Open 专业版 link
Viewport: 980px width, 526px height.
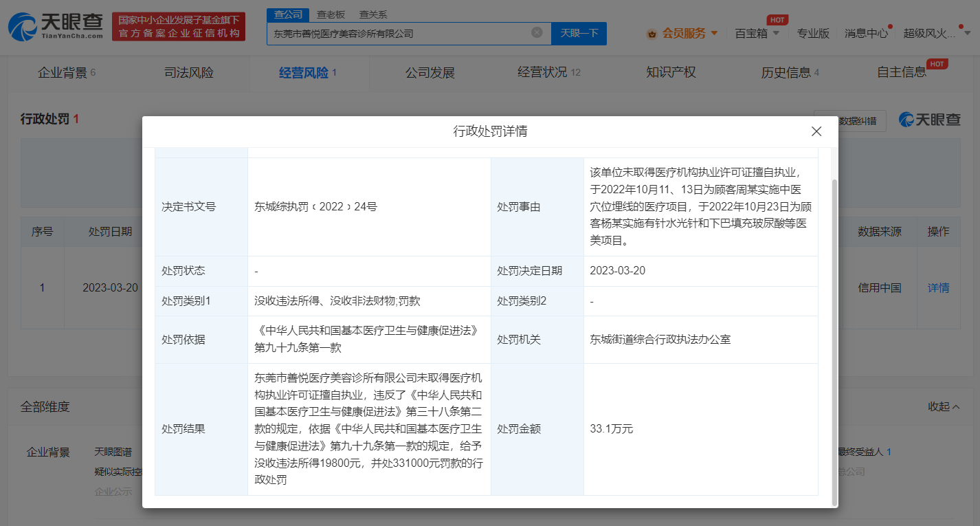(x=813, y=33)
